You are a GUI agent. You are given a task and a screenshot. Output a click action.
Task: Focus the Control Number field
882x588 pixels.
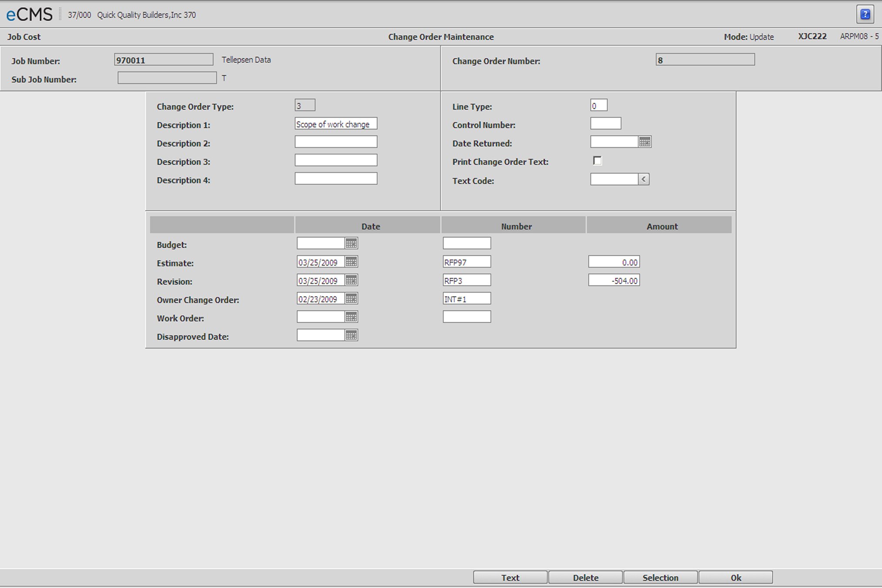point(605,124)
